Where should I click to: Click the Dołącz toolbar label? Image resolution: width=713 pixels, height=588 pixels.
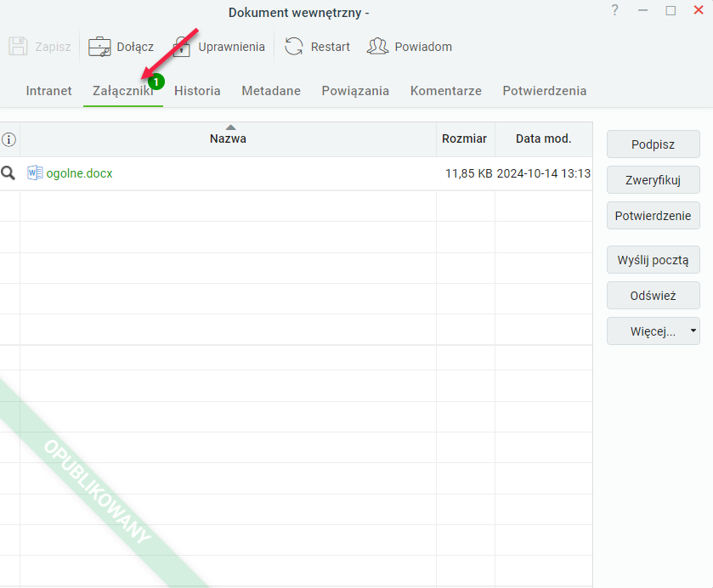click(x=135, y=47)
